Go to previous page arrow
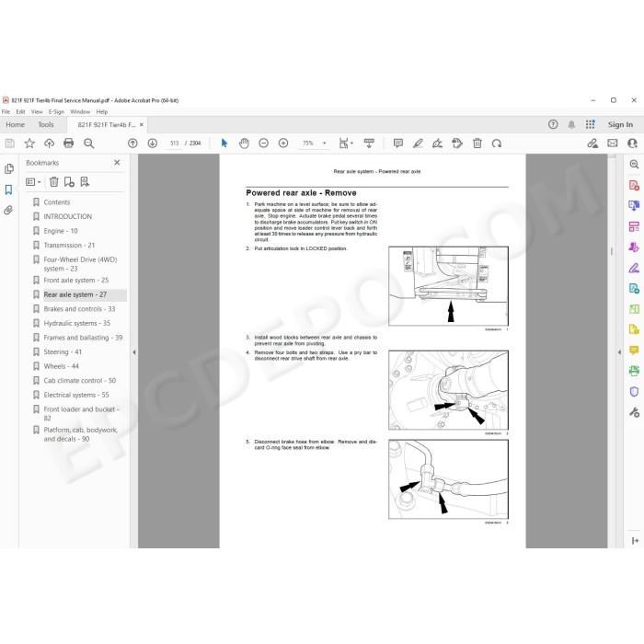644x644 pixels. (x=132, y=144)
